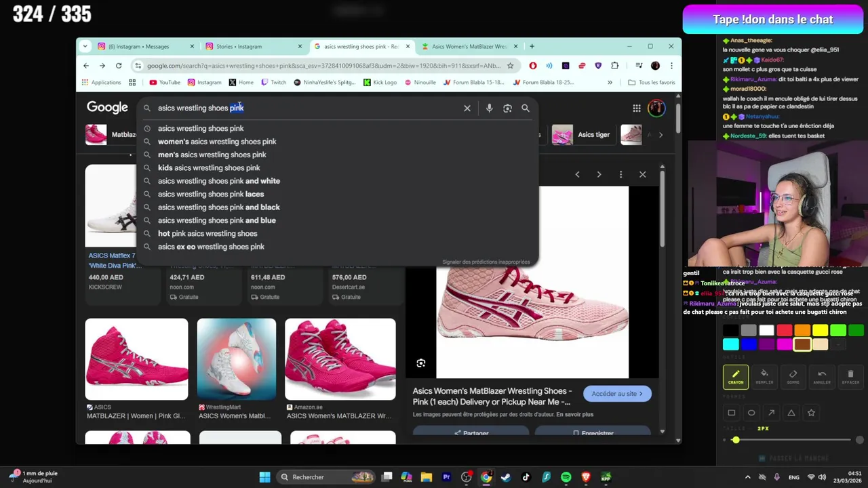Select suggestion kids asics wrestling shoes pink

click(209, 168)
